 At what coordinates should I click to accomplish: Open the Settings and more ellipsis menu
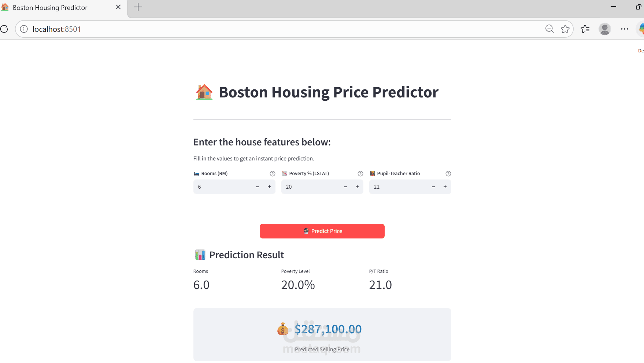(625, 29)
